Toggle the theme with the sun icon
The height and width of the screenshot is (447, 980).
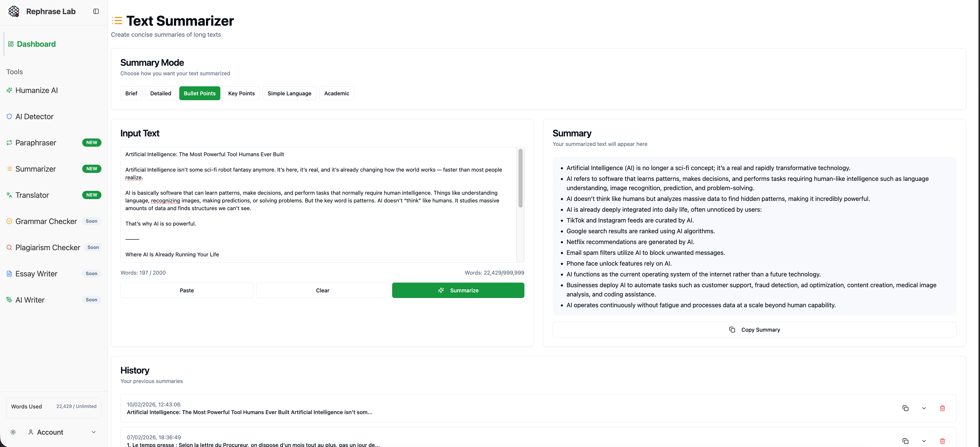[13, 432]
